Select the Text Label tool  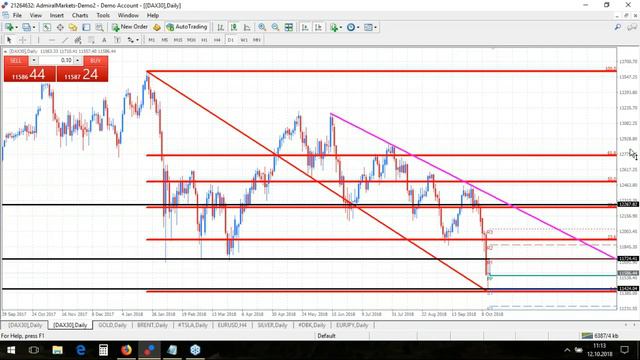(117, 40)
